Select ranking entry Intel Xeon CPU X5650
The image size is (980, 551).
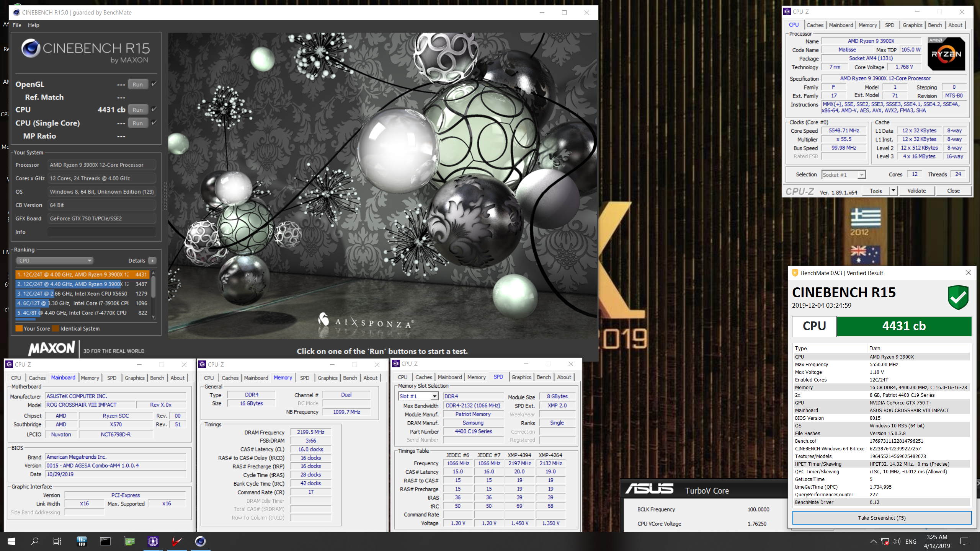[82, 293]
